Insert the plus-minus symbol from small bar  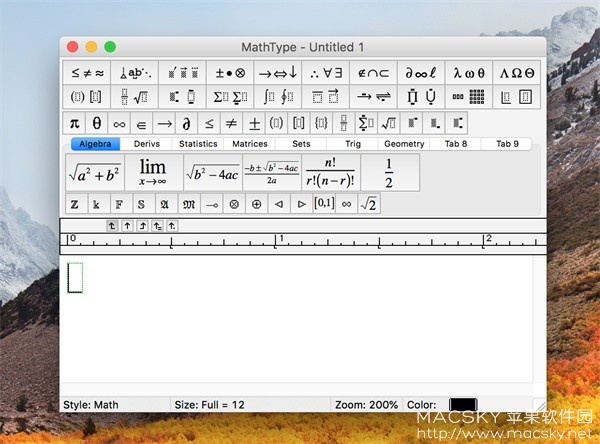tap(254, 123)
